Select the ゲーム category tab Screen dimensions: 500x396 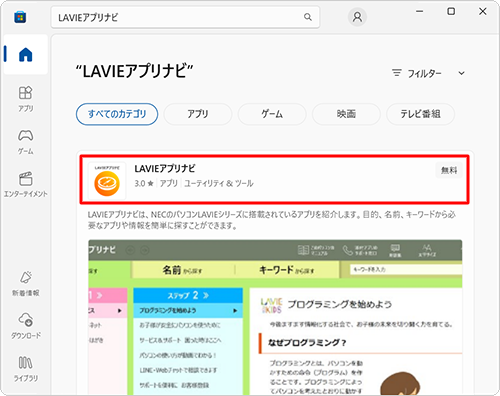pos(272,114)
